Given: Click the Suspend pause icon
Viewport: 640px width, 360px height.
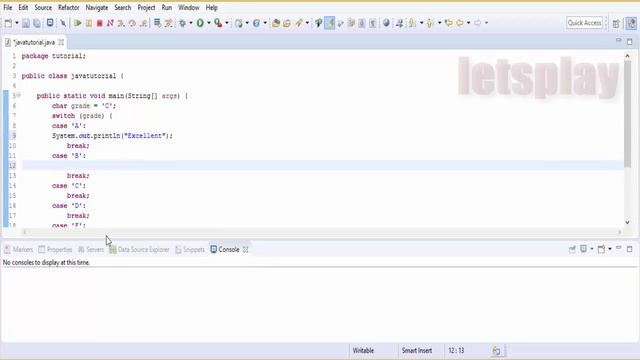Looking at the screenshot, I should click(x=89, y=23).
